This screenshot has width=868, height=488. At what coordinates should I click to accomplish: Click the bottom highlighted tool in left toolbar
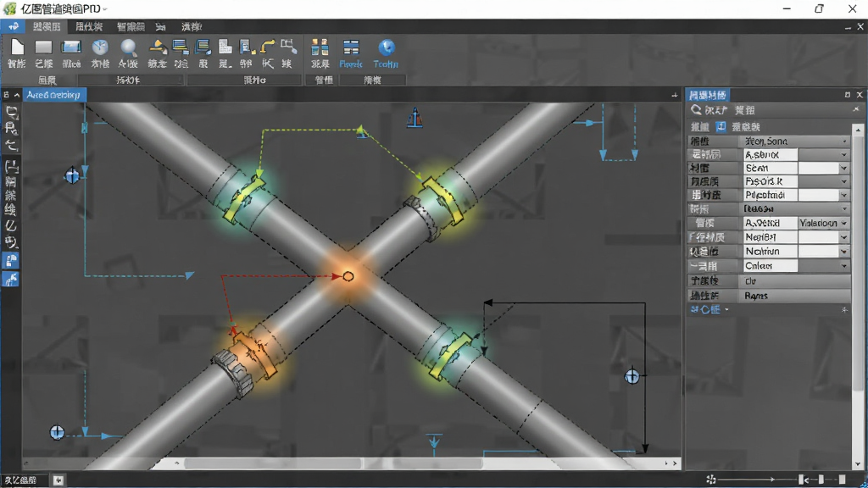(x=11, y=279)
